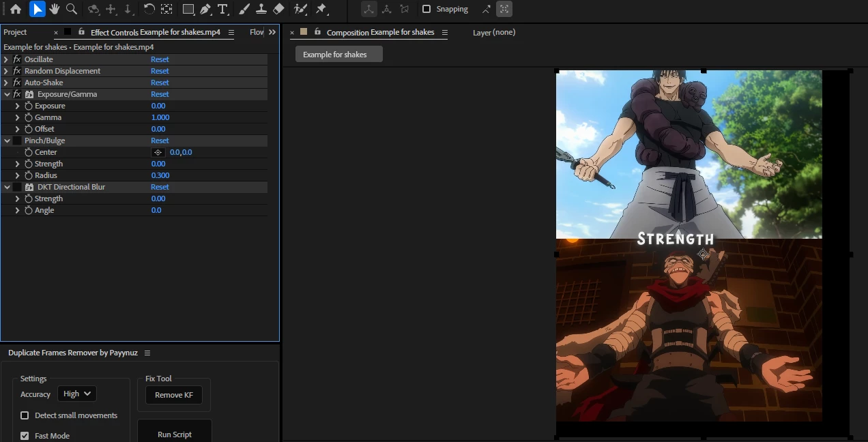868x442 pixels.
Task: Choose View Axis mode icon
Action: pyautogui.click(x=405, y=10)
